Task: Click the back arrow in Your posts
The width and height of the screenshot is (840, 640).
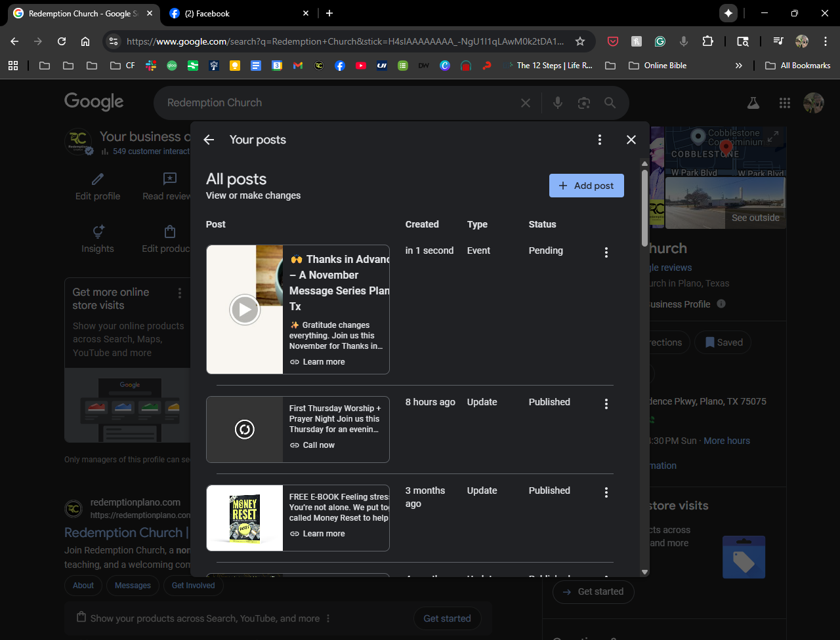Action: 209,140
